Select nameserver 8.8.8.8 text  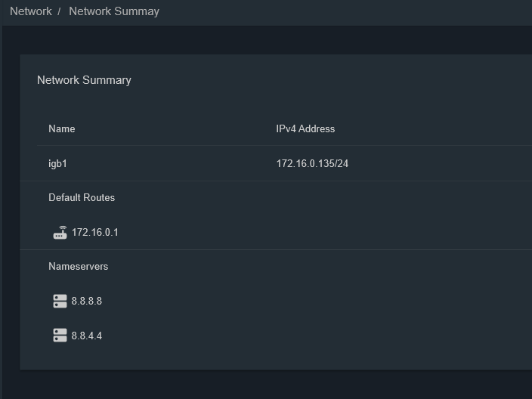coord(86,301)
